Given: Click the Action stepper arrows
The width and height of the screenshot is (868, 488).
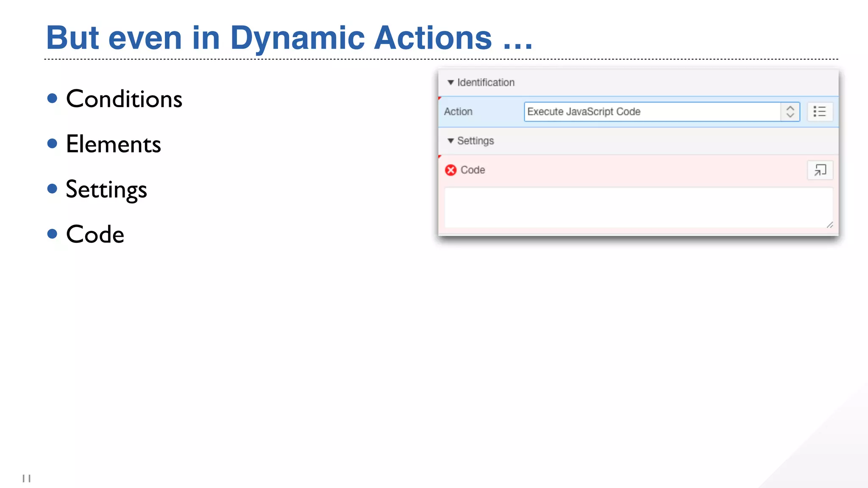Looking at the screenshot, I should [790, 112].
